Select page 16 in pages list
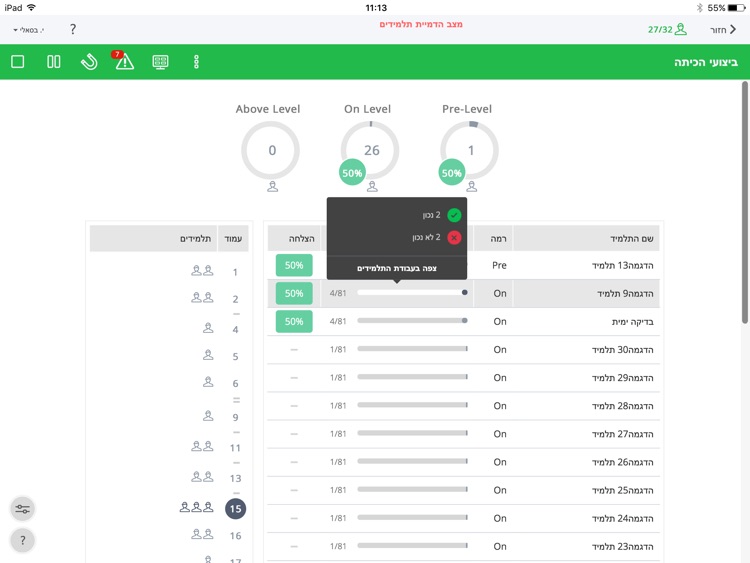Image resolution: width=750 pixels, height=563 pixels. pos(235,536)
